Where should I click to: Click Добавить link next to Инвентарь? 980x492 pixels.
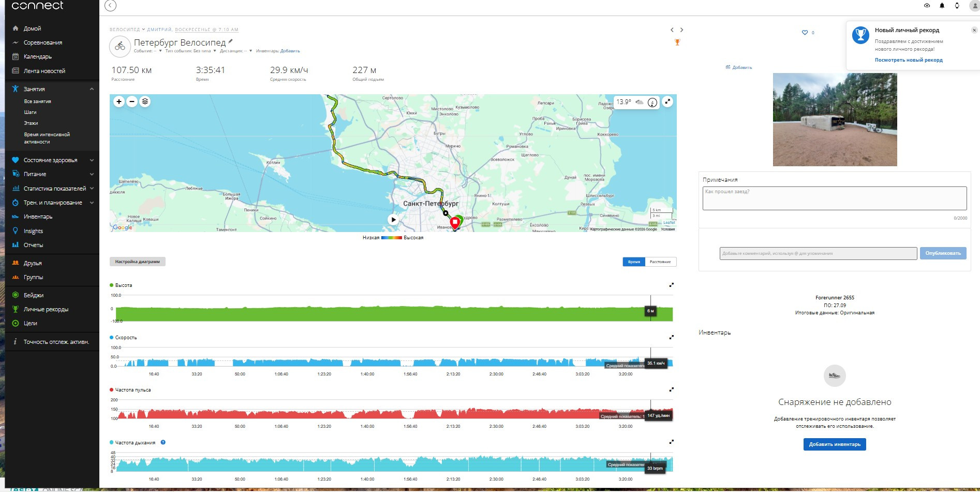tap(290, 51)
